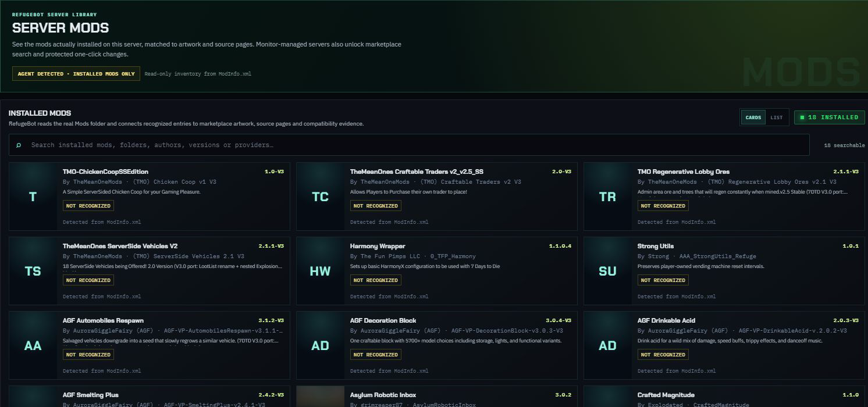Click Not Recognized badge on Harmony Wrapper card

click(375, 280)
